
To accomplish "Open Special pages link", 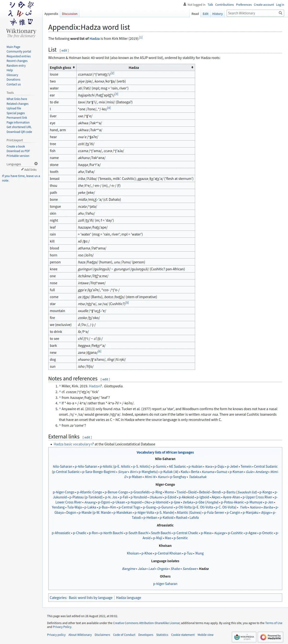I will tap(16, 113).
